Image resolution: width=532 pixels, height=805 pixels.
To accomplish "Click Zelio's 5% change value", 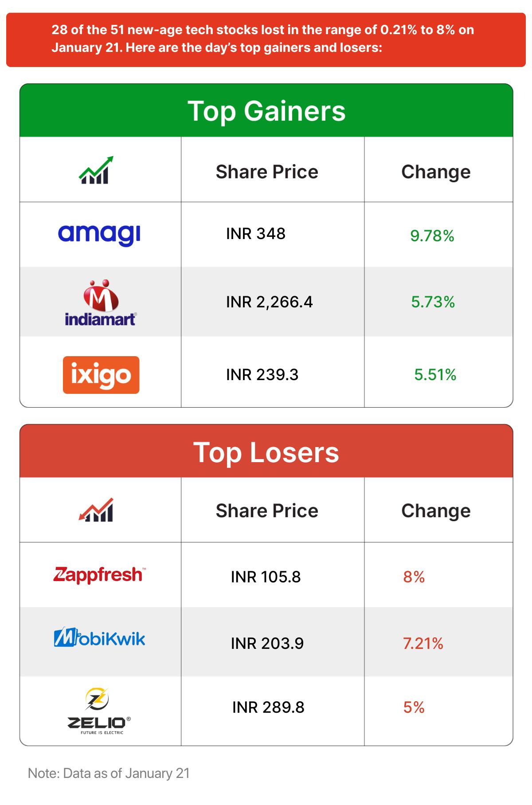I will point(414,707).
